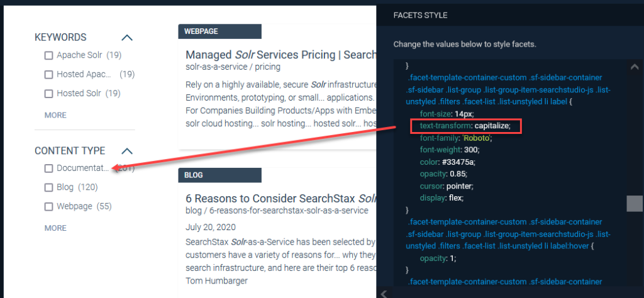Image resolution: width=644 pixels, height=298 pixels.
Task: Open the 6 Reasons to Consider SearchStax result
Action: tap(280, 199)
